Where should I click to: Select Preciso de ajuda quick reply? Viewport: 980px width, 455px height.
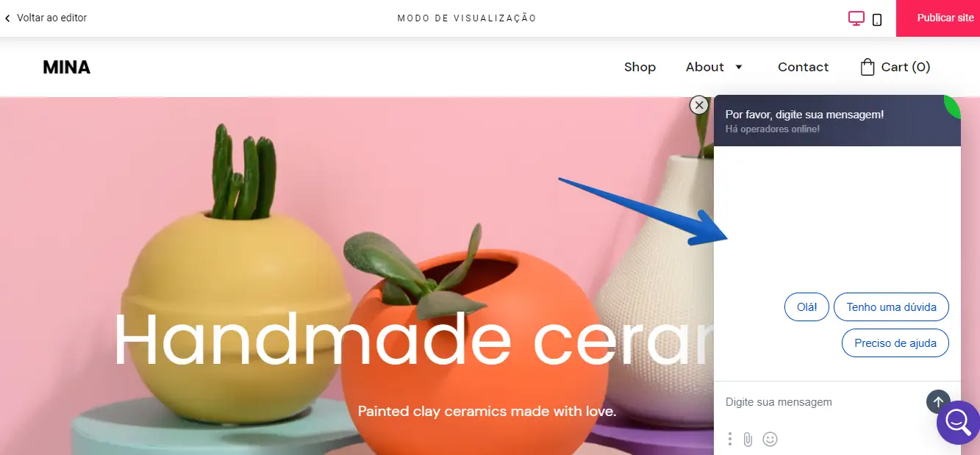click(895, 343)
